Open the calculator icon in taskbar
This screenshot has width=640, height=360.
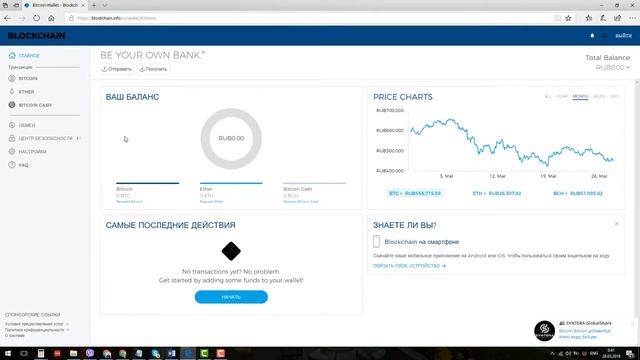pyautogui.click(x=41, y=353)
